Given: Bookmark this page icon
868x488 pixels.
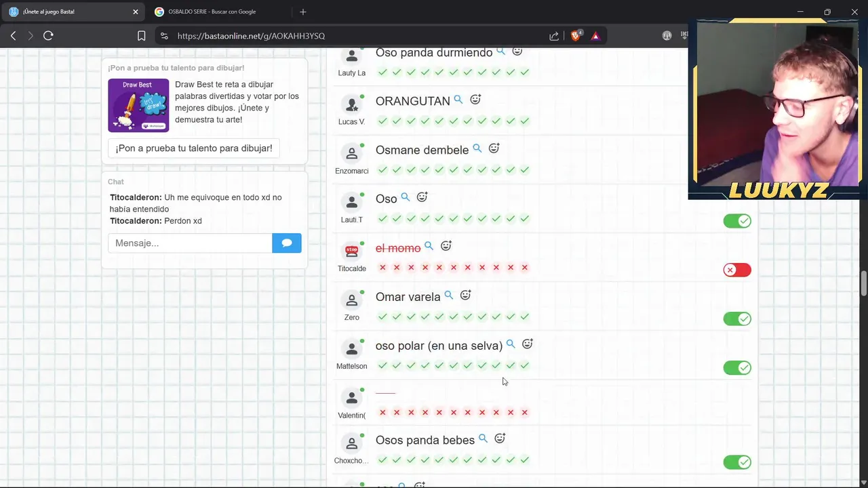Looking at the screenshot, I should click(x=141, y=36).
